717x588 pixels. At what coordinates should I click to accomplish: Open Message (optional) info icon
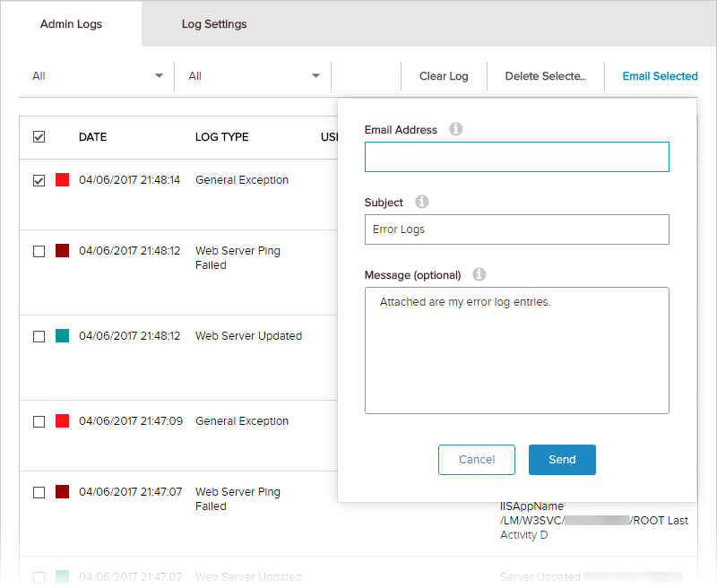click(x=479, y=274)
